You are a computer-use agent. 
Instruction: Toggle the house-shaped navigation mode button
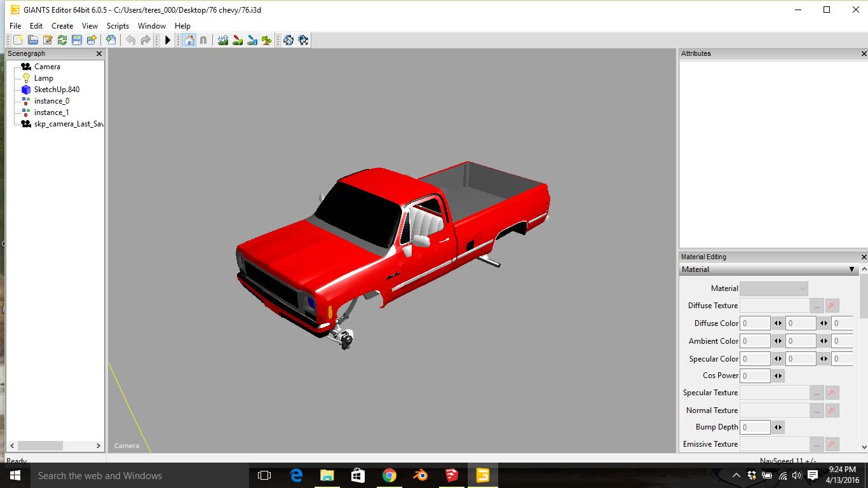pyautogui.click(x=189, y=40)
